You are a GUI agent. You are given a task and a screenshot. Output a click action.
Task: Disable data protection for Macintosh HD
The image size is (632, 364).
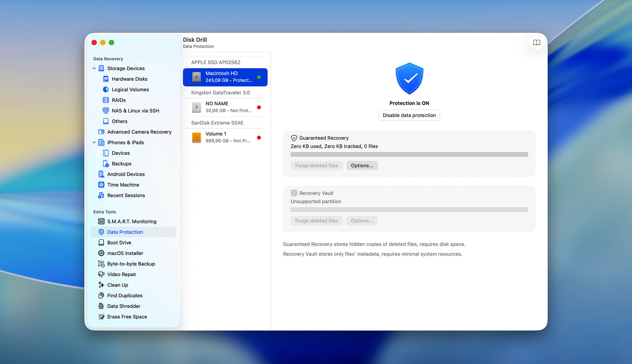click(409, 115)
